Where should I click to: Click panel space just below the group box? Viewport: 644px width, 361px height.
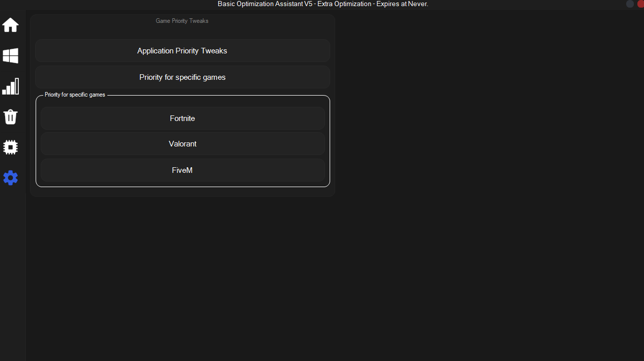pos(182,192)
